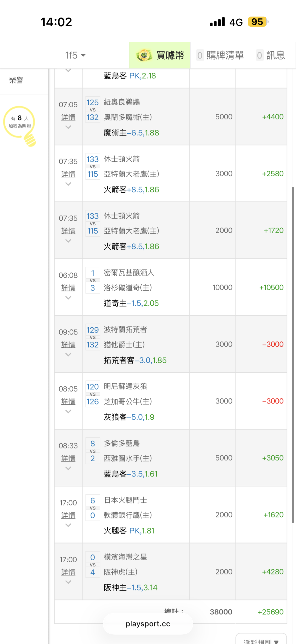Expand the 08:33 Blue Jays vs Mariners row
This screenshot has height=644, width=296.
(68, 468)
